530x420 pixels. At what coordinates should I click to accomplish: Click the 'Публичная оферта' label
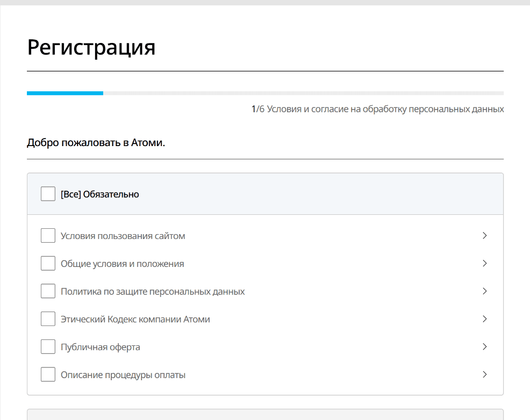point(101,347)
